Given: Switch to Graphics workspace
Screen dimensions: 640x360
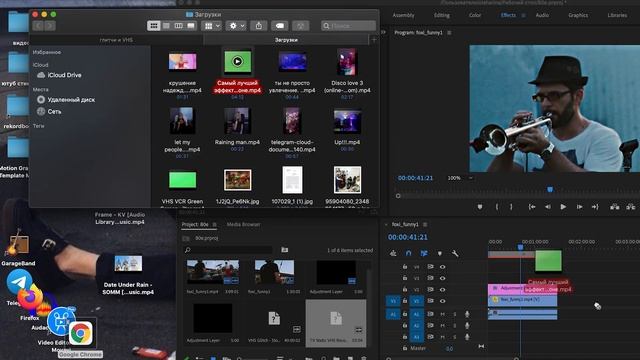Looking at the screenshot, I should point(578,15).
